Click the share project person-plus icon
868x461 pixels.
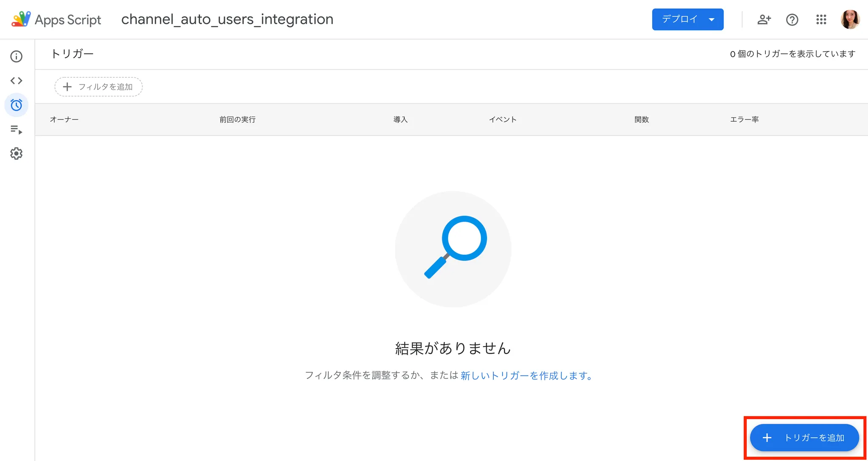764,20
